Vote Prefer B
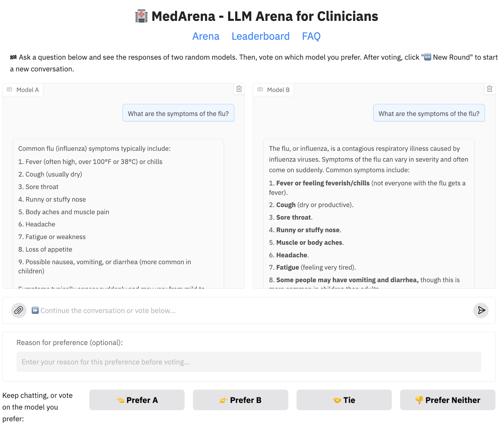The width and height of the screenshot is (504, 429). pos(240,400)
